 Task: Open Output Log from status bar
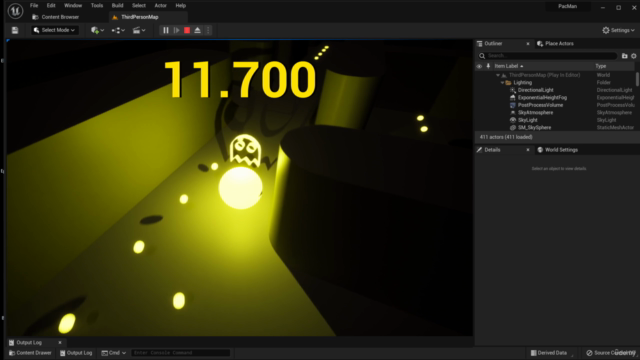pyautogui.click(x=76, y=353)
